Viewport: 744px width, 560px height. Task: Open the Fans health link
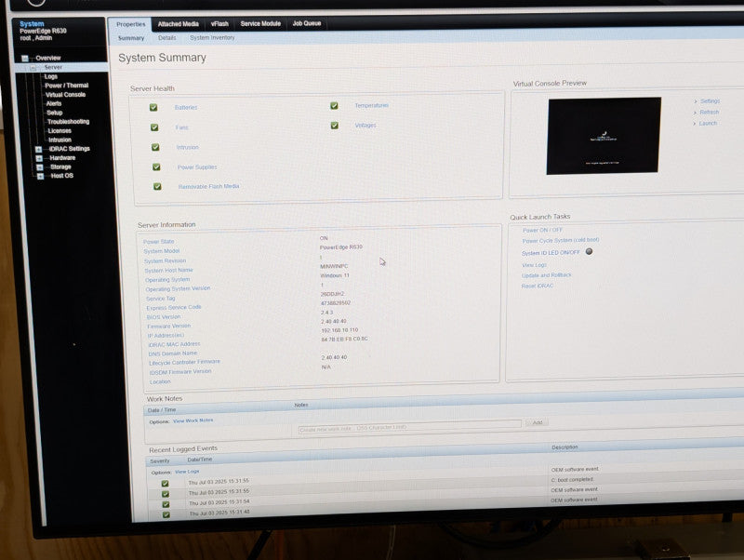[181, 127]
